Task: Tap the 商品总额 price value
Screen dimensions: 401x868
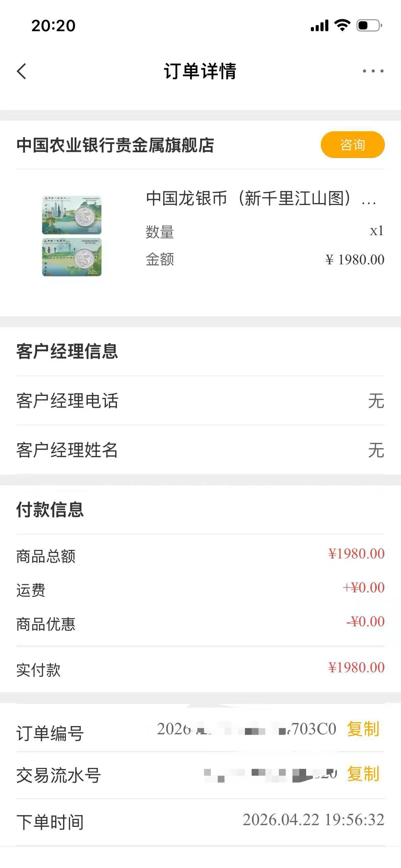Action: coord(356,554)
